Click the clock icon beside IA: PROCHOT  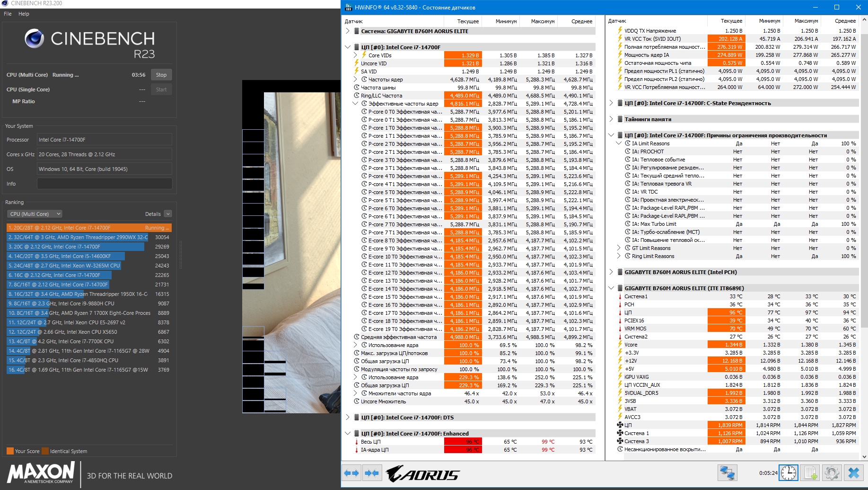tap(628, 151)
